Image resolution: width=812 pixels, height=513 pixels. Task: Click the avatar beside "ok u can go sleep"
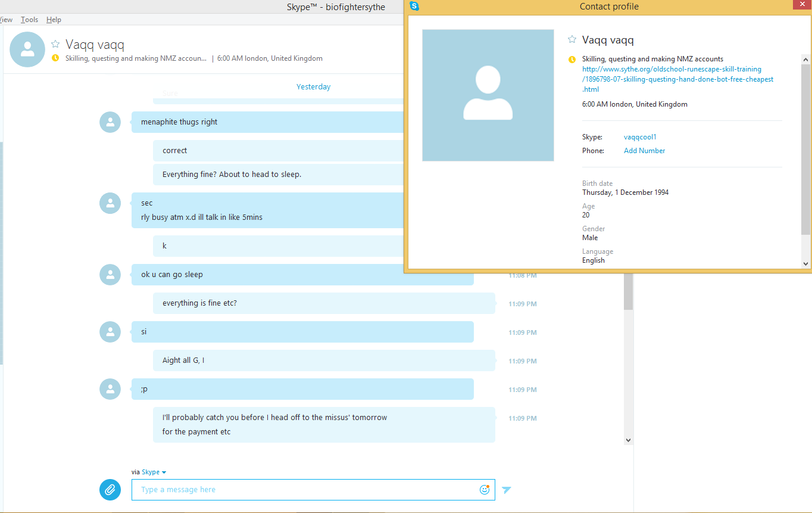point(110,275)
